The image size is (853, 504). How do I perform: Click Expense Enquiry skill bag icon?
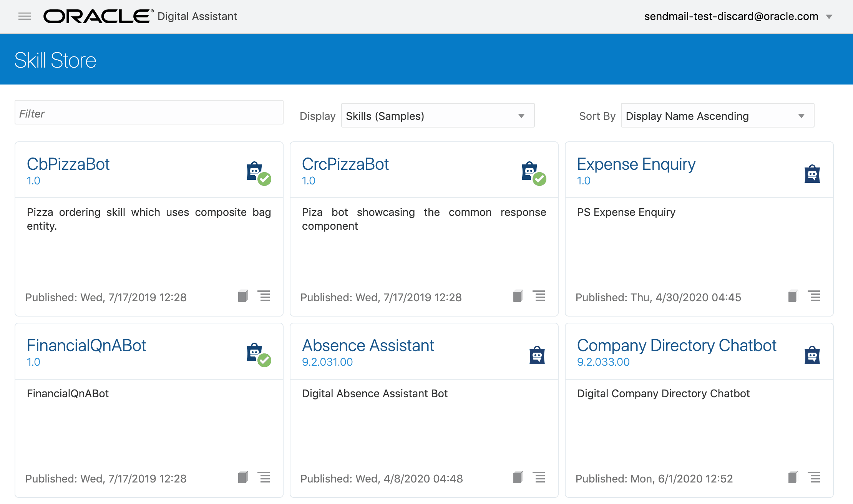click(x=812, y=174)
